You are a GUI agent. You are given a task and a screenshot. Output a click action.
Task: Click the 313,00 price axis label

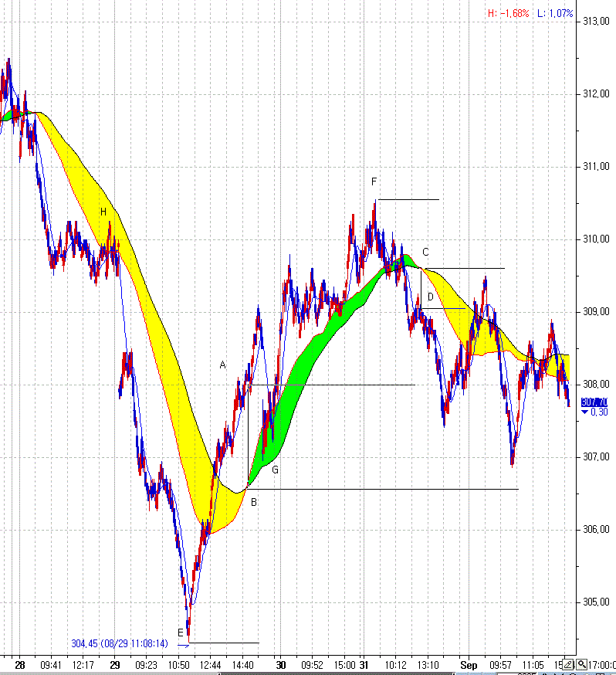tap(597, 21)
